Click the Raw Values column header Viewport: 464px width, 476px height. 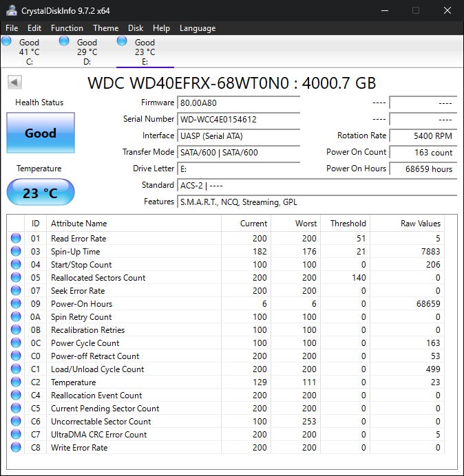click(x=420, y=224)
